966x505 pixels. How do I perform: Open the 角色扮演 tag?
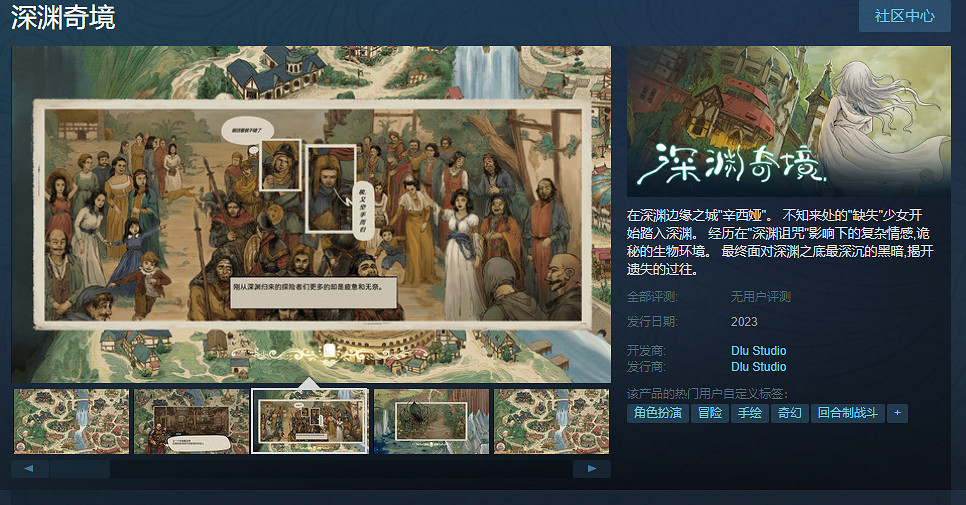(x=657, y=413)
